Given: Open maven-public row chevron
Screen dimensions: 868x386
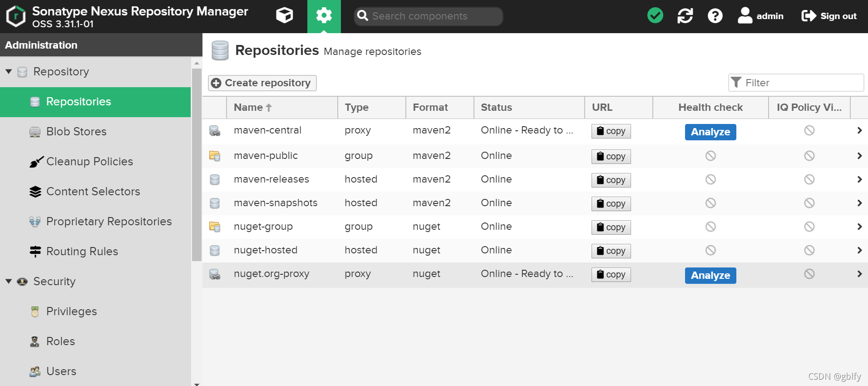Looking at the screenshot, I should [859, 156].
